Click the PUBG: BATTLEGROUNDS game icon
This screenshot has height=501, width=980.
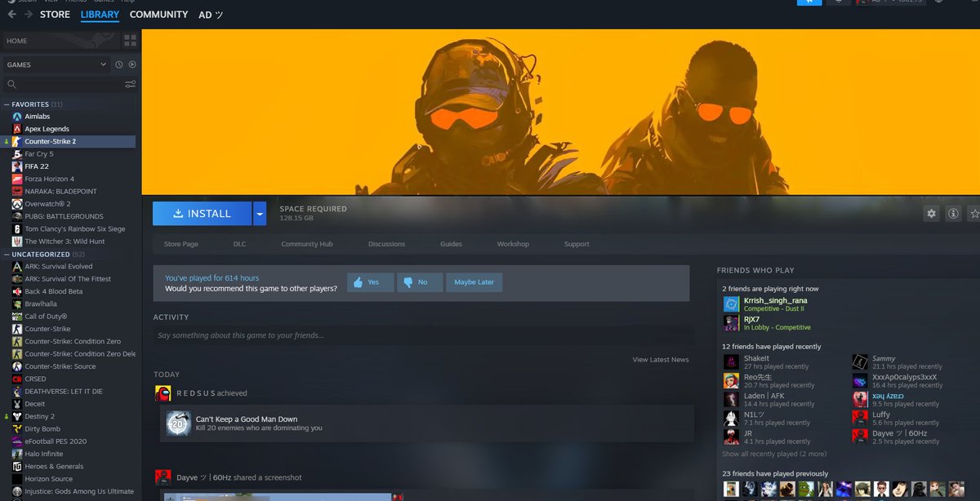pyautogui.click(x=17, y=216)
